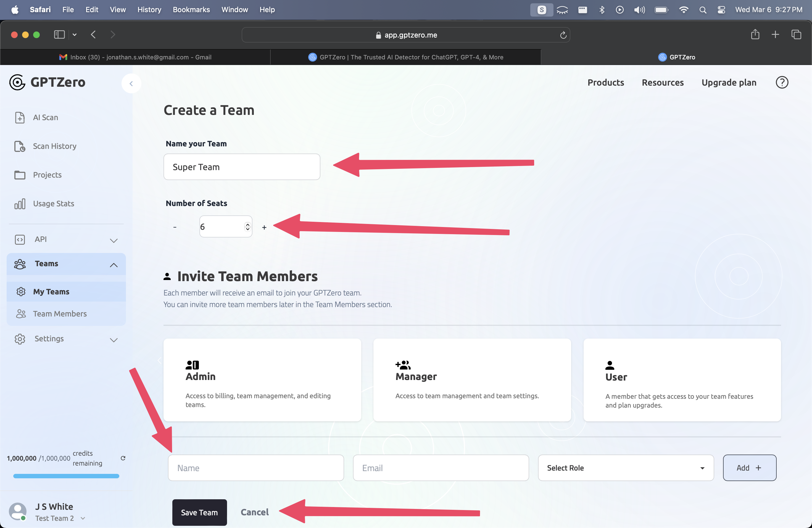Go forward in Safari
Image resolution: width=812 pixels, height=528 pixels.
tap(113, 35)
